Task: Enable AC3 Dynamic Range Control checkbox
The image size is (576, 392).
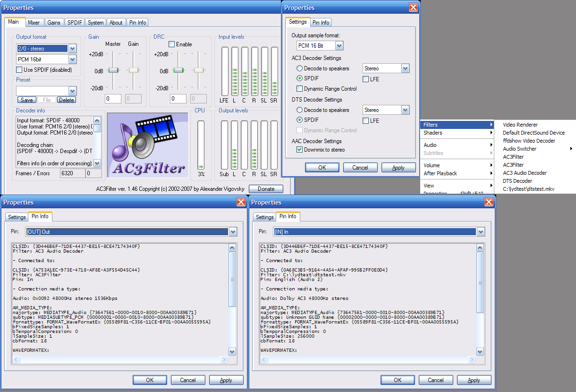Action: [x=300, y=88]
